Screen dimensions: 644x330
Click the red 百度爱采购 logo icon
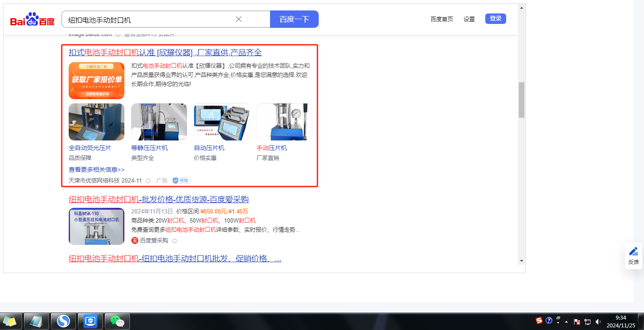(135, 240)
